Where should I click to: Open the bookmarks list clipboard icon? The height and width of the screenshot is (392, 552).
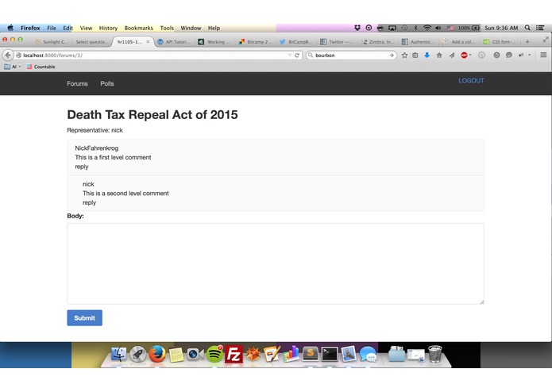[x=415, y=56]
